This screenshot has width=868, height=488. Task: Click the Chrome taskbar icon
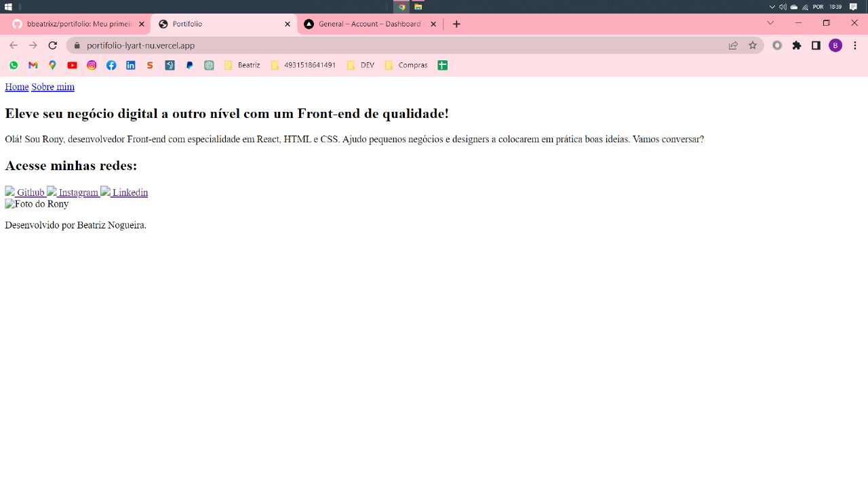click(x=401, y=7)
